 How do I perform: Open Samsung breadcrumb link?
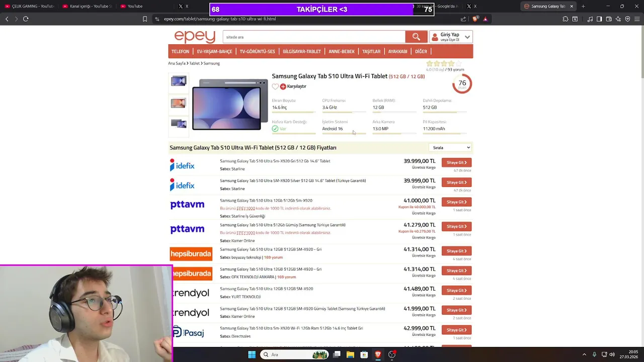coord(211,63)
